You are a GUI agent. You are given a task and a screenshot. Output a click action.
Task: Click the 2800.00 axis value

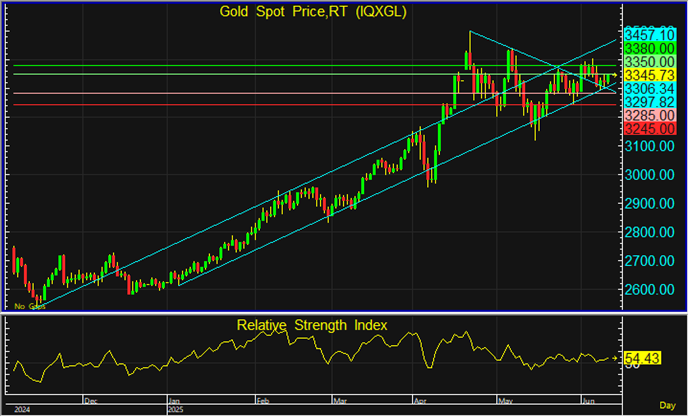649,232
